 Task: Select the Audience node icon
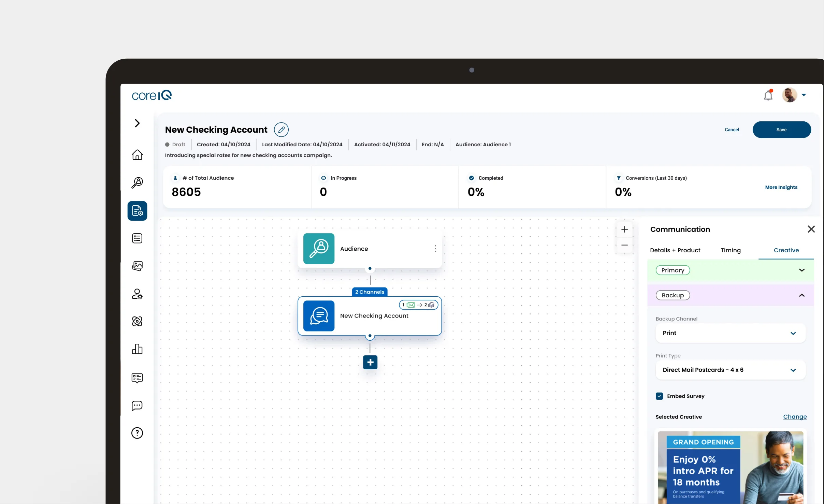(319, 249)
